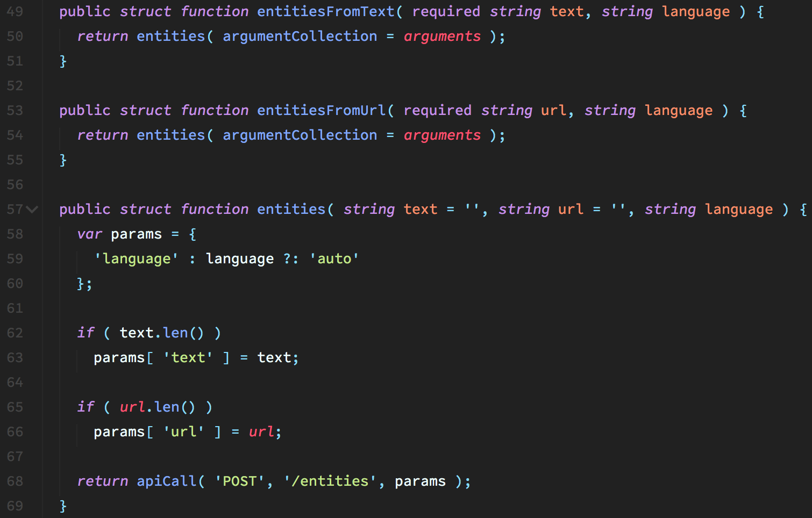
Task: Click 'struct' keyword on line 53
Action: tap(145, 110)
